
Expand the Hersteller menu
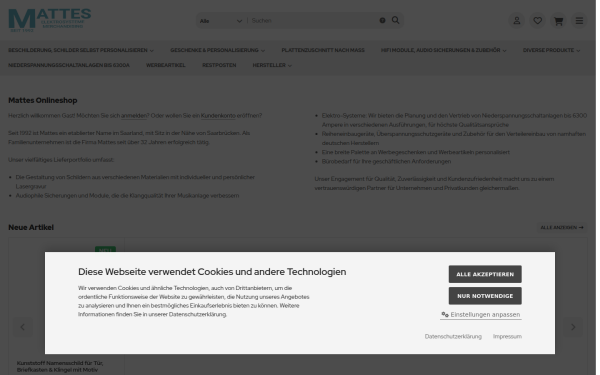273,66
